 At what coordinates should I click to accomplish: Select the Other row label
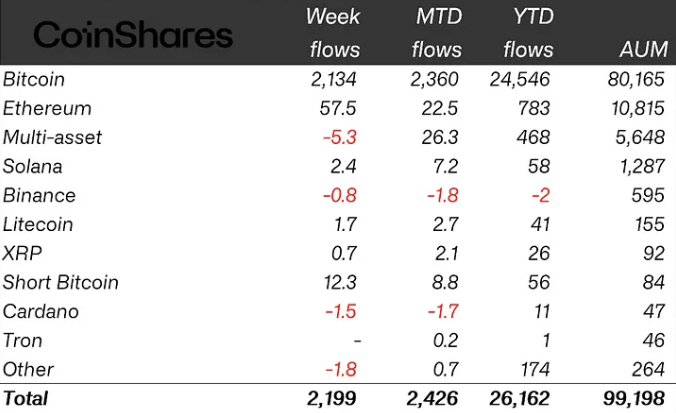28,369
